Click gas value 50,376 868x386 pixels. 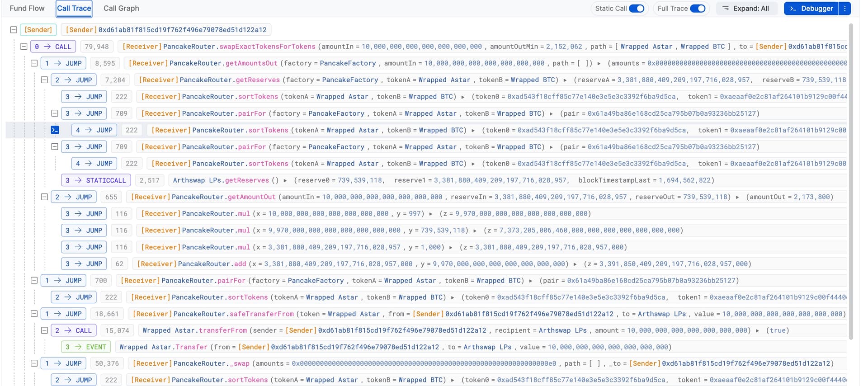tap(107, 363)
